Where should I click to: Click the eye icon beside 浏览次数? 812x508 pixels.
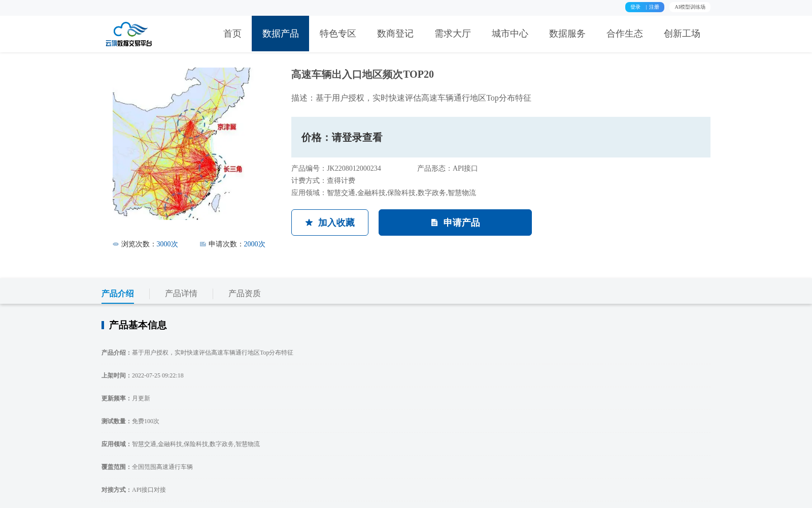pos(116,244)
